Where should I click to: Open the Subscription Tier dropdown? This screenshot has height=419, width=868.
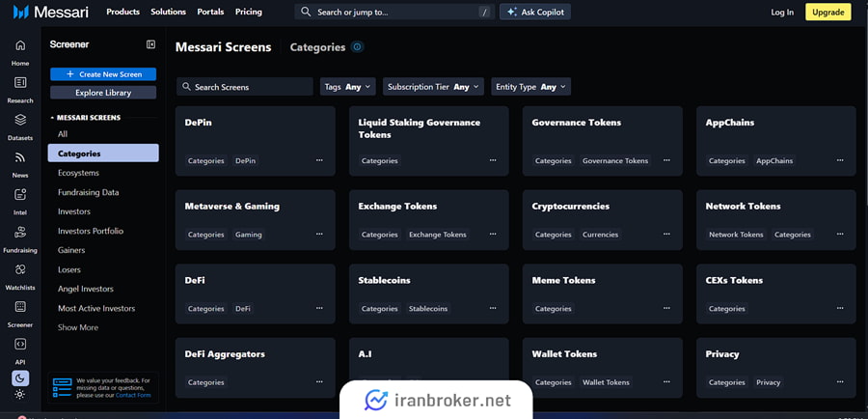pos(433,87)
